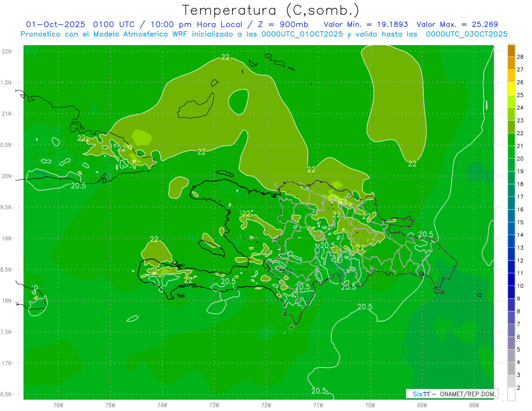Viewport: 532px width, 411px height.
Task: Click the 22 contour label at map top
Action: coord(225,57)
